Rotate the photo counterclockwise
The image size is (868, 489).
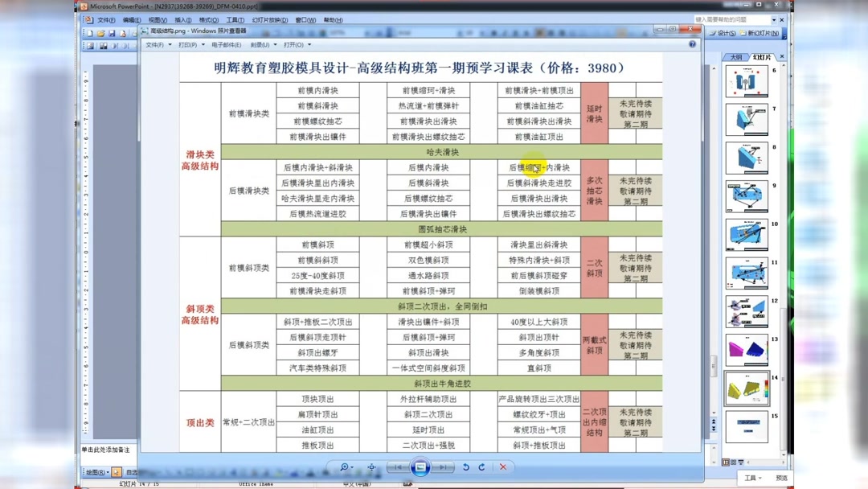click(465, 466)
